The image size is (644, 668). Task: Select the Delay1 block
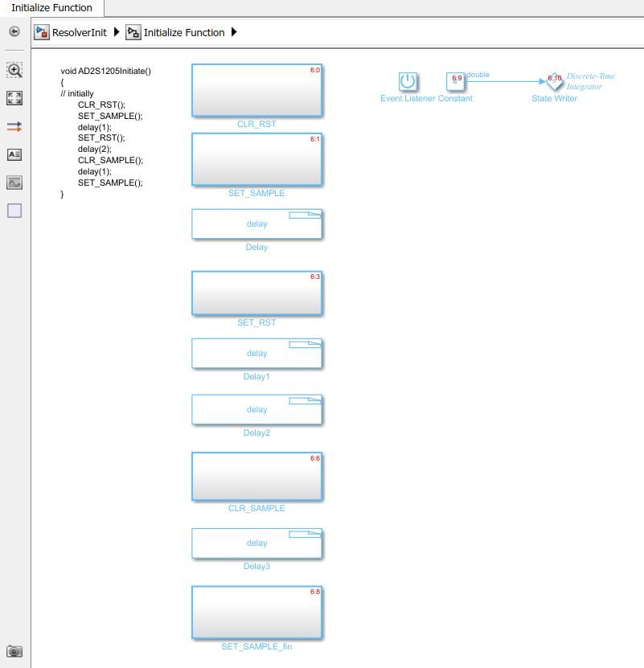256,353
